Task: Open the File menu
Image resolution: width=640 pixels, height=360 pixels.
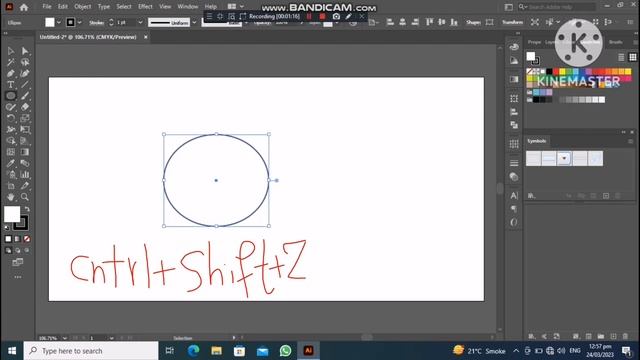Action: [47, 7]
